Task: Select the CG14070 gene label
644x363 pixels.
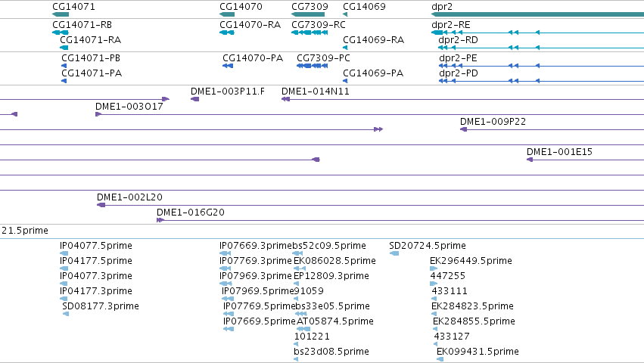Action: [x=241, y=7]
